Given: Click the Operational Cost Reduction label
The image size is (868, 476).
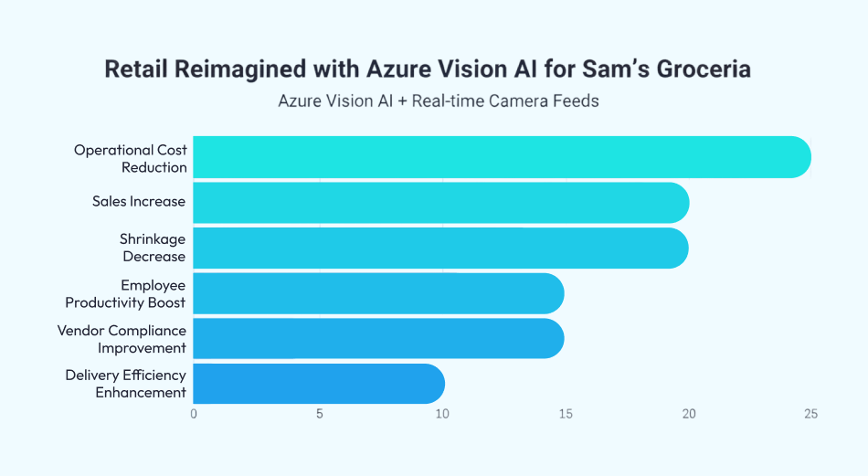Looking at the screenshot, I should (x=131, y=158).
